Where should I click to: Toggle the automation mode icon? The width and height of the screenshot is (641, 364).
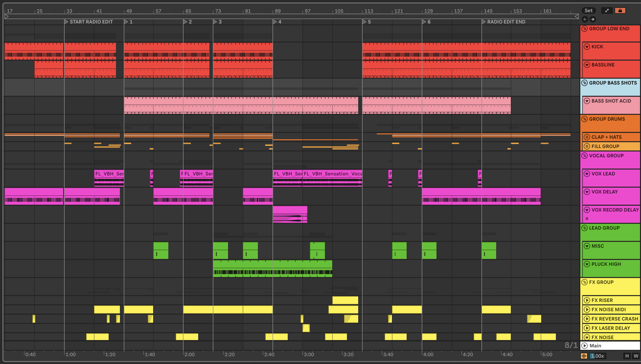pos(607,11)
